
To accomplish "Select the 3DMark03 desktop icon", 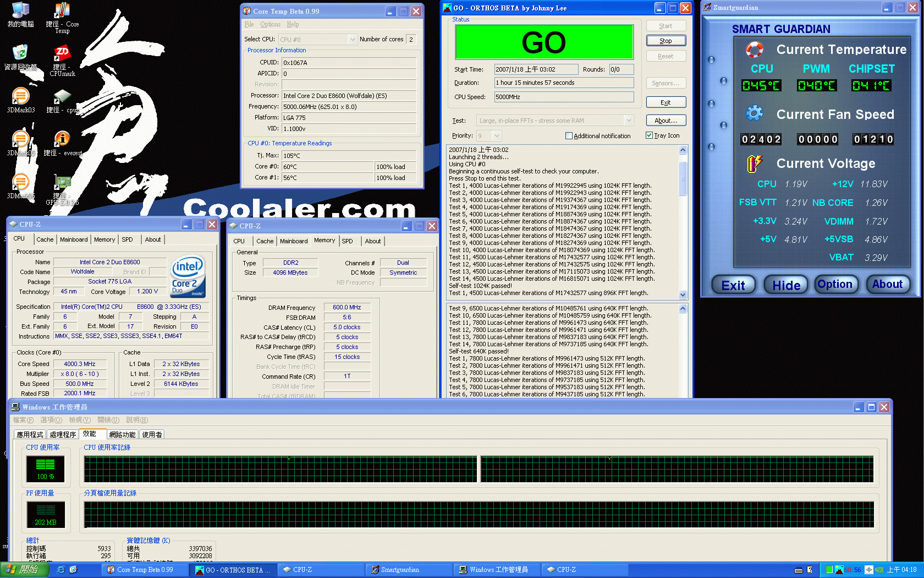I will click(20, 100).
